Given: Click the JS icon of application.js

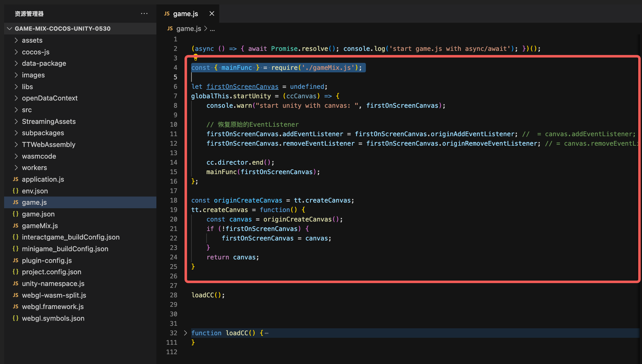Looking at the screenshot, I should [x=15, y=179].
